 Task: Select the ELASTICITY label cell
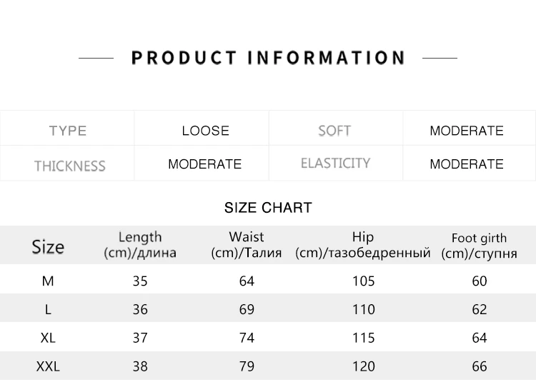[x=336, y=164]
